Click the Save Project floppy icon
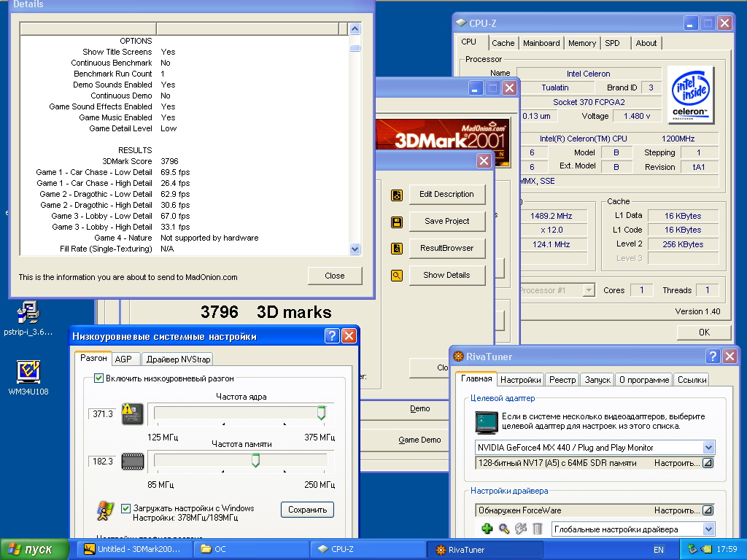The width and height of the screenshot is (747, 560). 396,222
